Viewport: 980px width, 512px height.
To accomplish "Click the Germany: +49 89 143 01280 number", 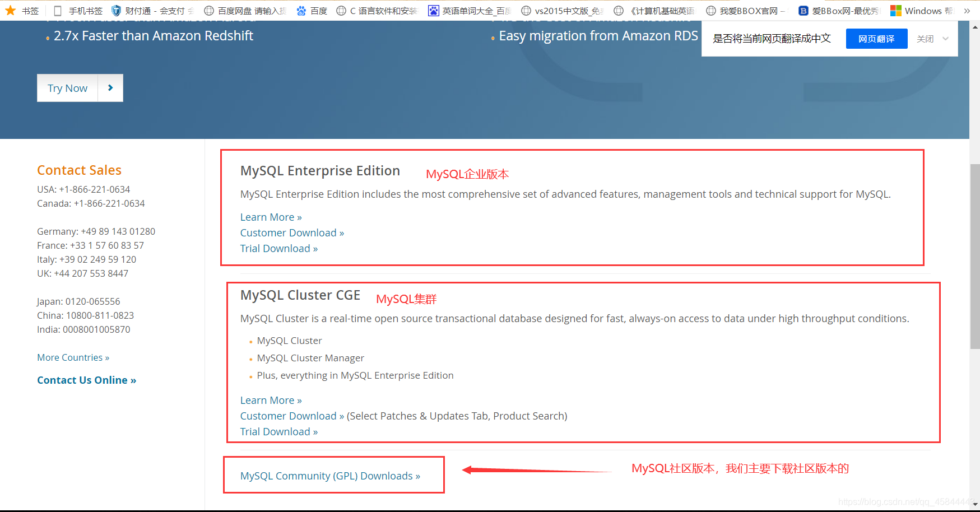I will 96,231.
